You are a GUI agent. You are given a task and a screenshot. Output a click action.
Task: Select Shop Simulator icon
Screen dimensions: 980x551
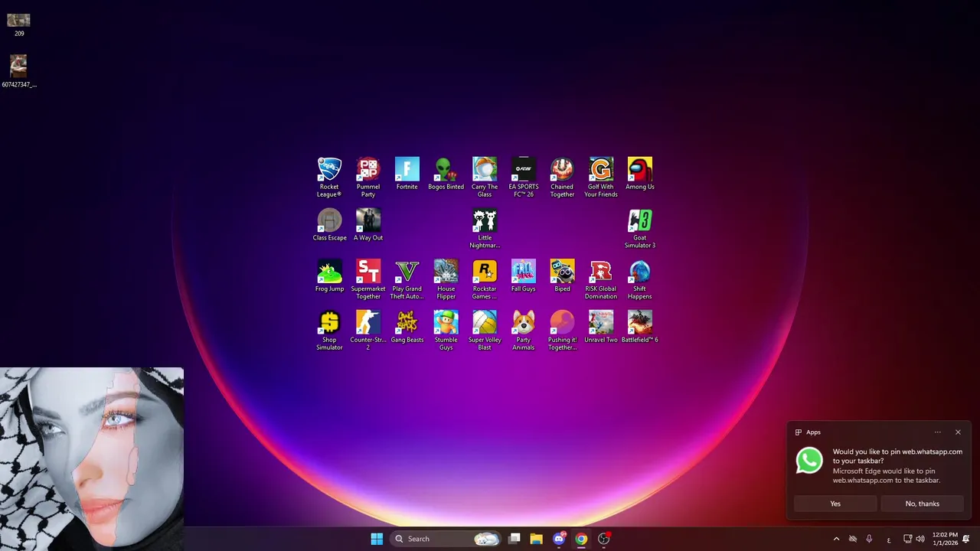click(x=329, y=331)
